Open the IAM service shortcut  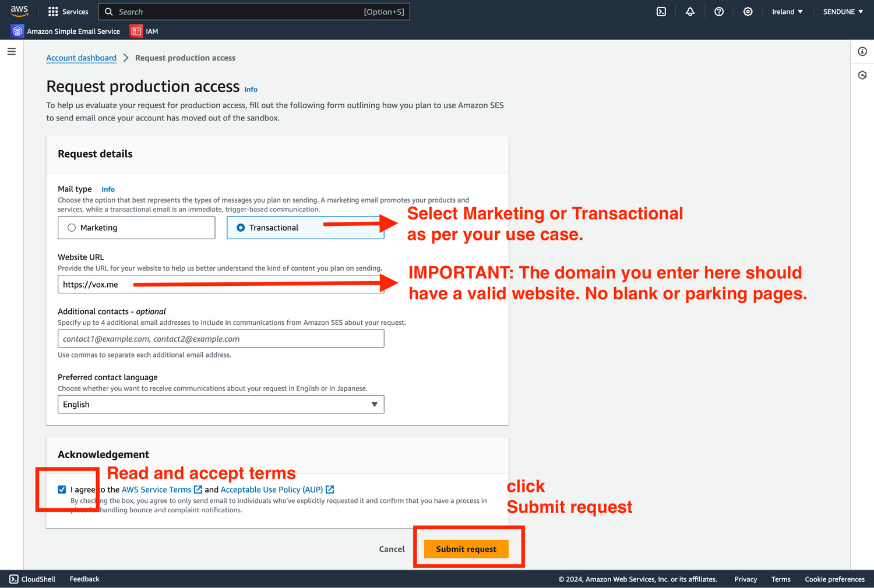(x=145, y=31)
